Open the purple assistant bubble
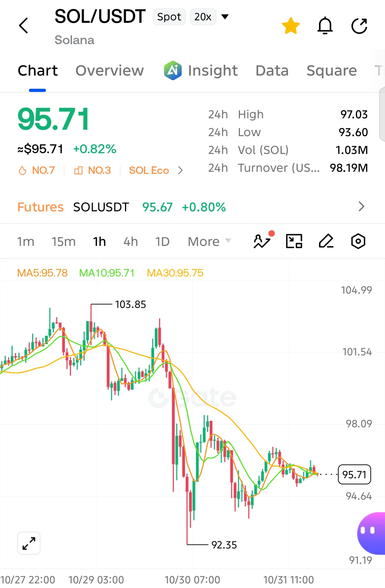 371,533
